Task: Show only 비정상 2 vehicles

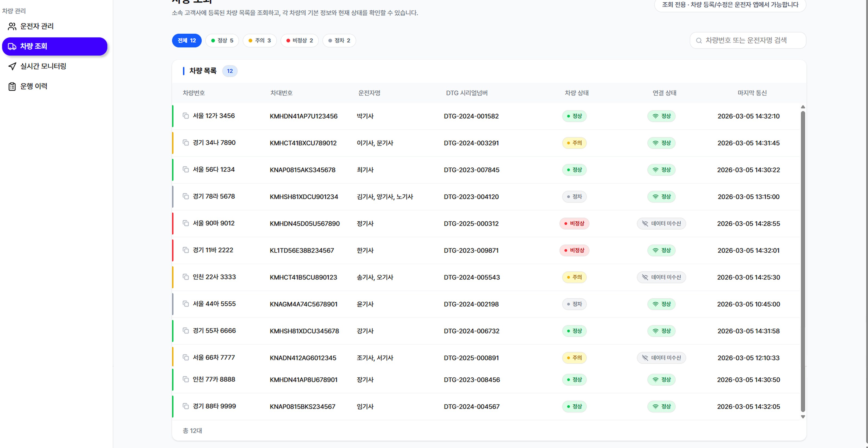Action: [x=299, y=40]
